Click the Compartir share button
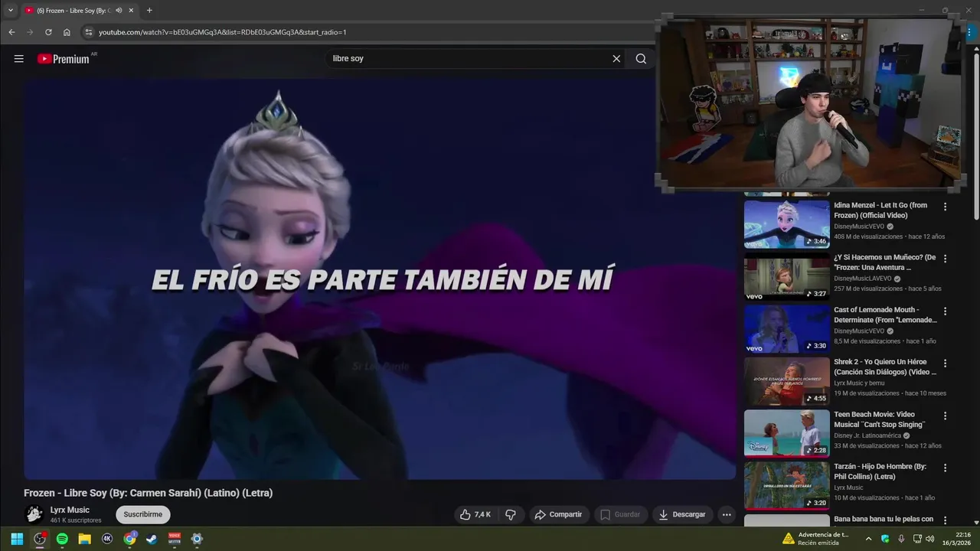 click(558, 514)
